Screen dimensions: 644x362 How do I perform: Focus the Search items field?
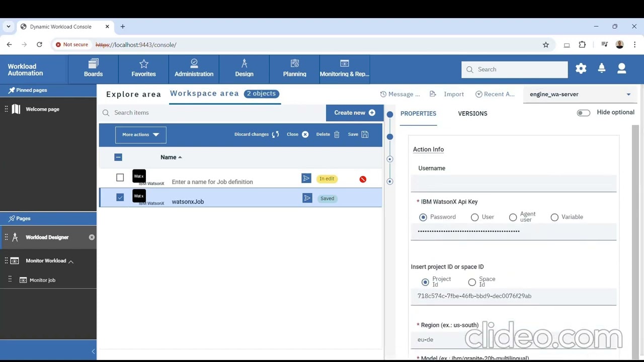(212, 113)
